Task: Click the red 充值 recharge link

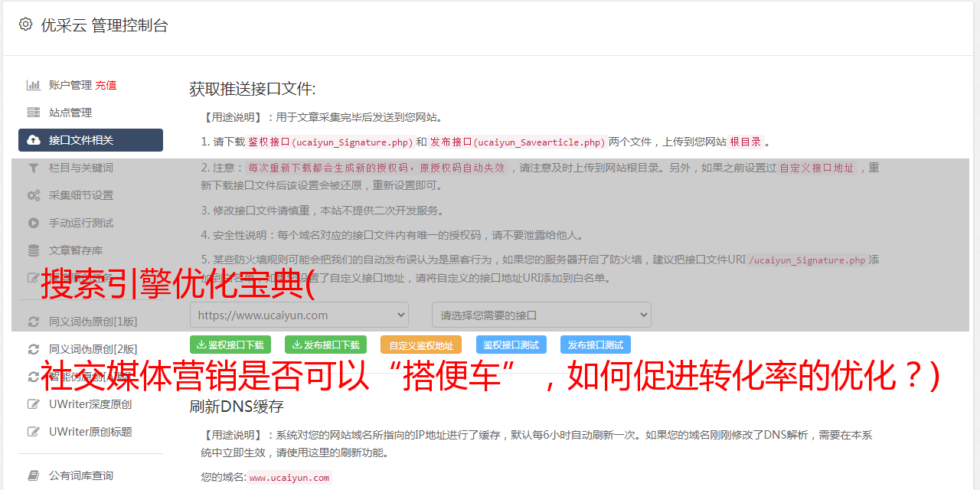Action: [106, 85]
